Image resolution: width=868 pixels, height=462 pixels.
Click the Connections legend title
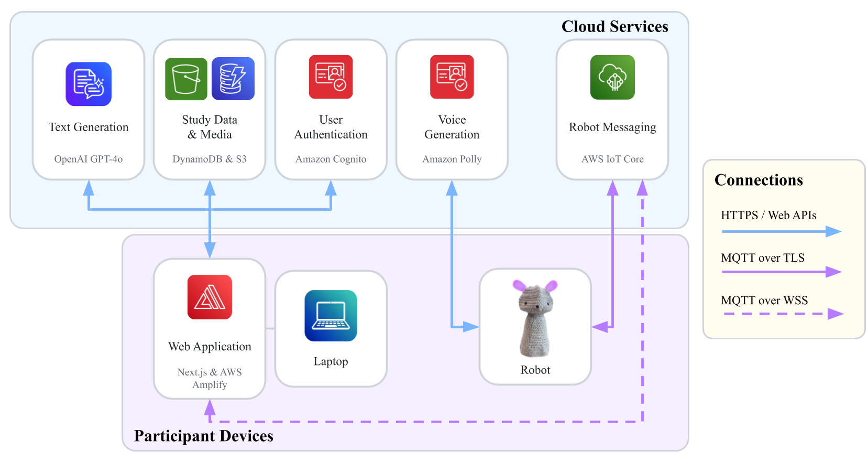pyautogui.click(x=759, y=180)
